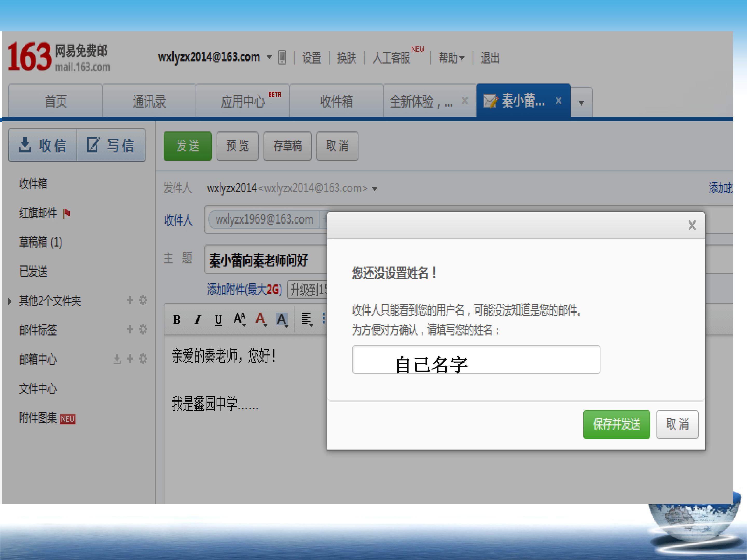Open the 红旗邮件 folder
This screenshot has width=747, height=560.
point(38,213)
